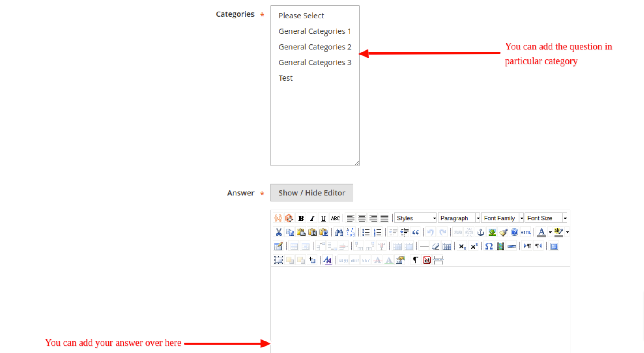Toggle visual control characters pilcrow icon
Viewport: 644px width, 353px height.
click(415, 260)
